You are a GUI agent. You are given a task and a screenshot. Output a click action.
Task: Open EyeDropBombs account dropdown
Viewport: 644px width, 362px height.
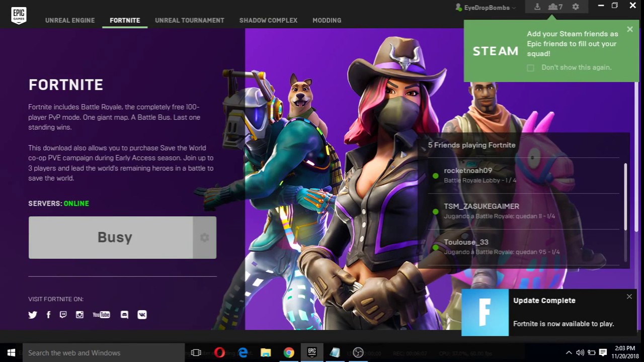point(486,8)
